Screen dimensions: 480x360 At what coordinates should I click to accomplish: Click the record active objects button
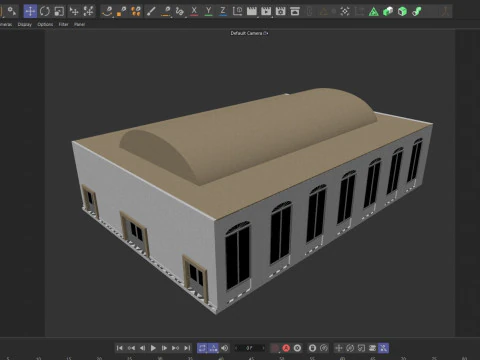coord(275,348)
